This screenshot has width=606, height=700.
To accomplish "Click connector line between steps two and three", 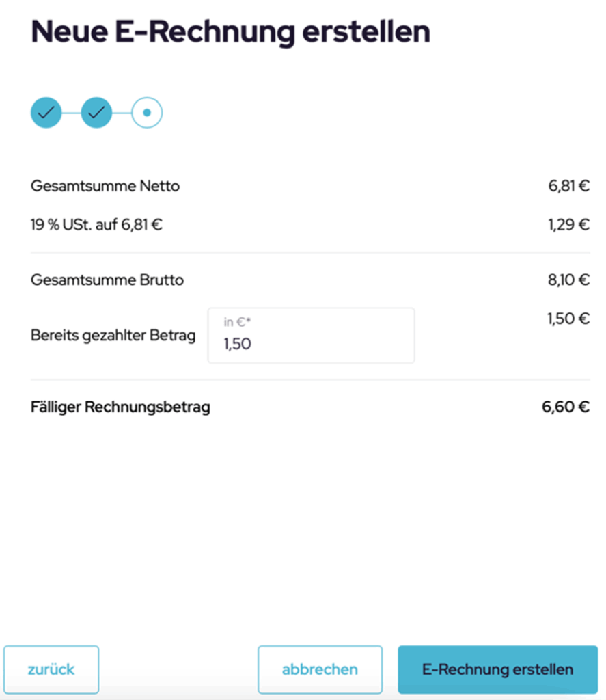I will tap(122, 113).
